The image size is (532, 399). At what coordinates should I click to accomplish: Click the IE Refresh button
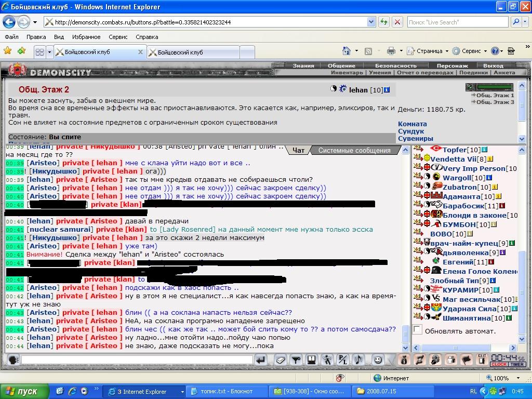click(384, 22)
